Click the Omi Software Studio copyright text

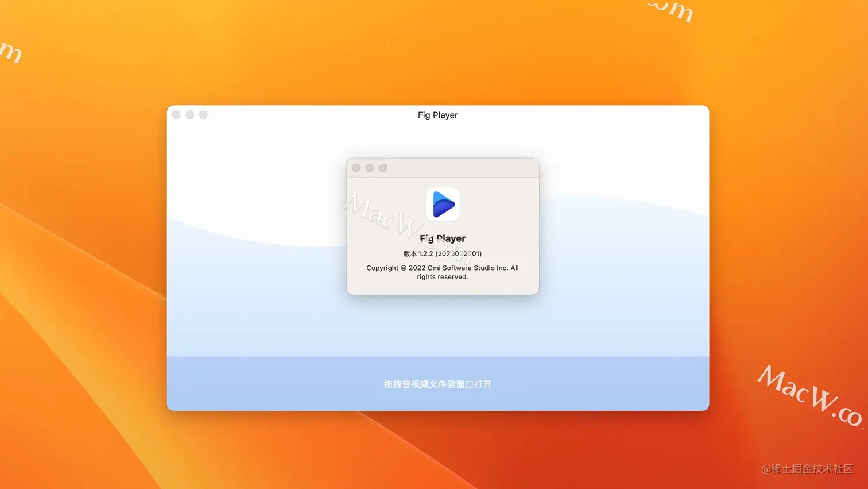click(443, 272)
